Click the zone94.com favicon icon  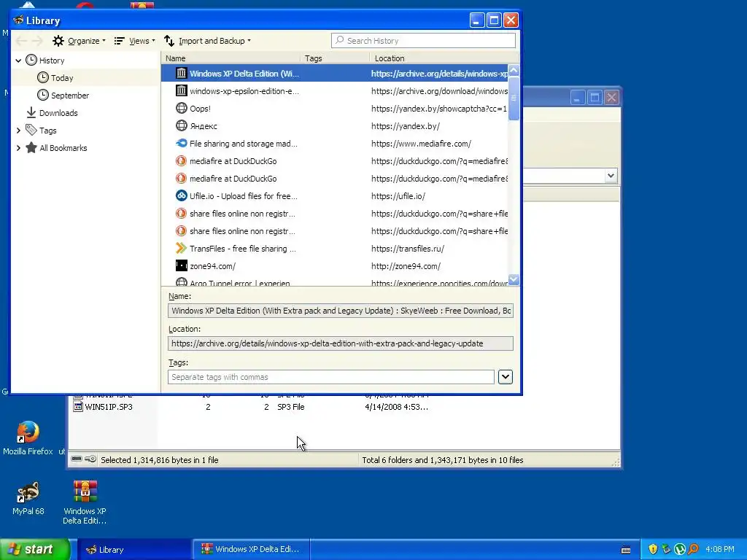(181, 265)
